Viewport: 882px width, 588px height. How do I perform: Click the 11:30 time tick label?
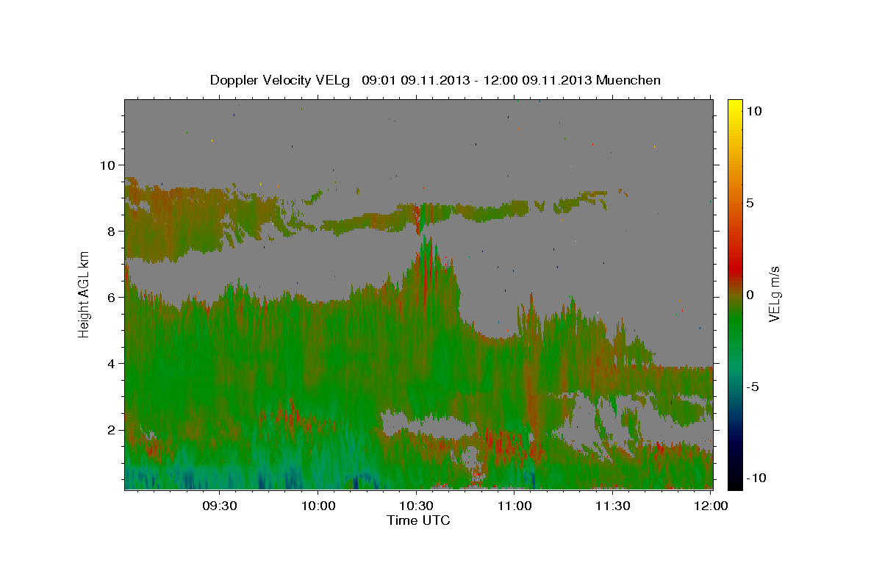[x=612, y=506]
